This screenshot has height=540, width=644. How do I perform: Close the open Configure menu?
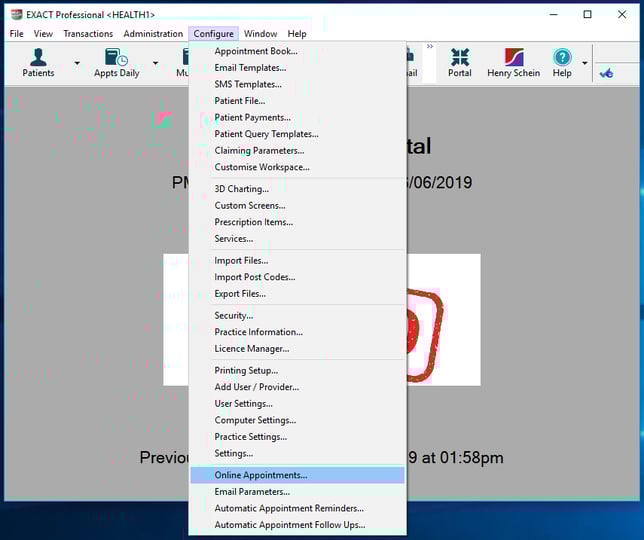214,34
